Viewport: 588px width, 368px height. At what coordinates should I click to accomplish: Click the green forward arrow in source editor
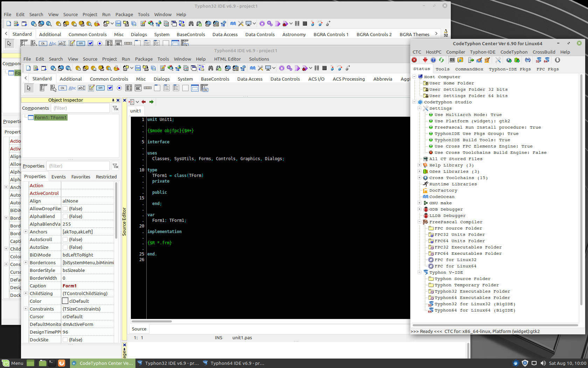tap(152, 102)
